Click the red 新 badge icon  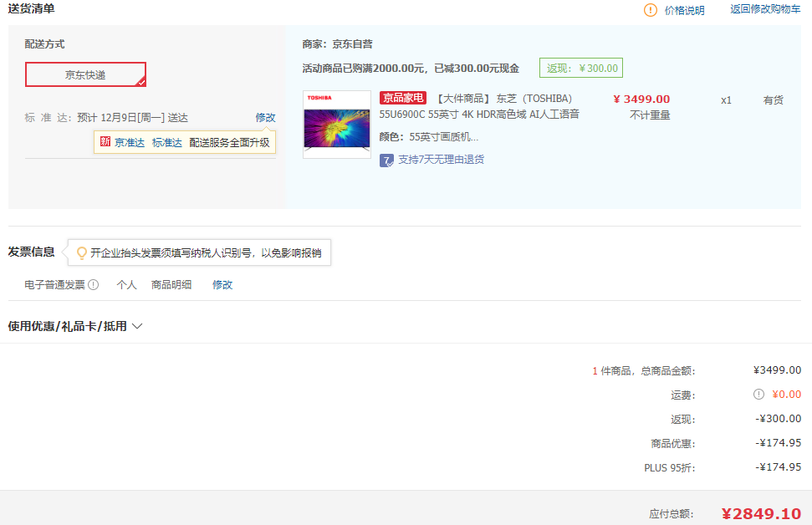105,142
